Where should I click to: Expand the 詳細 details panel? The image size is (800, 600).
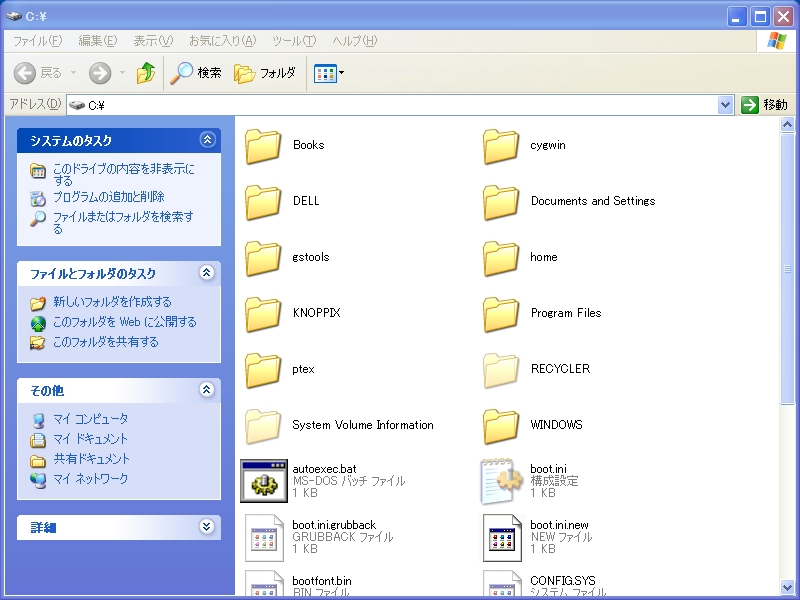207,527
